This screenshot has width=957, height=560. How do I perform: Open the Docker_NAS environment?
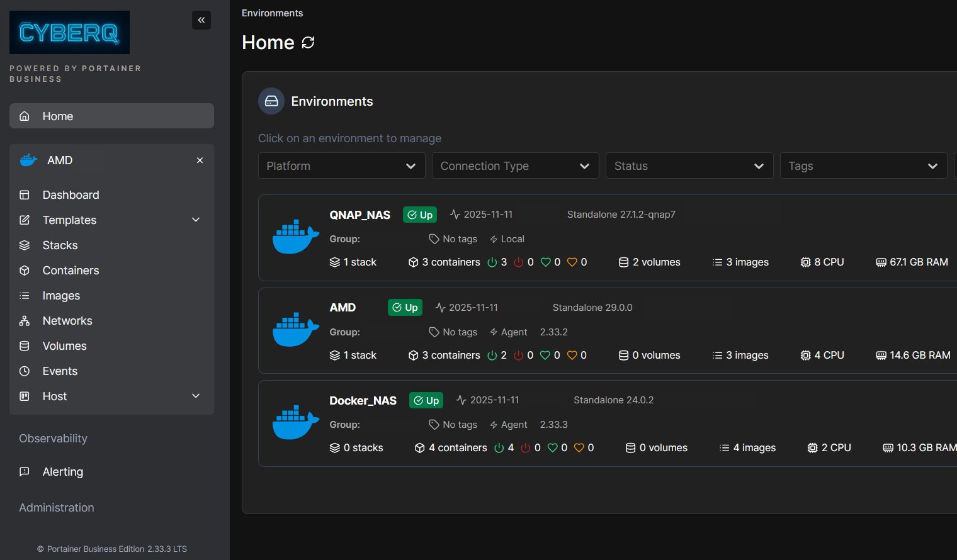click(x=363, y=401)
